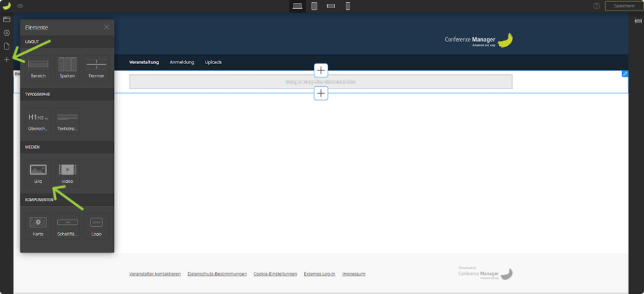The image size is (644, 294).
Task: Select the Bild image element
Action: [x=38, y=173]
